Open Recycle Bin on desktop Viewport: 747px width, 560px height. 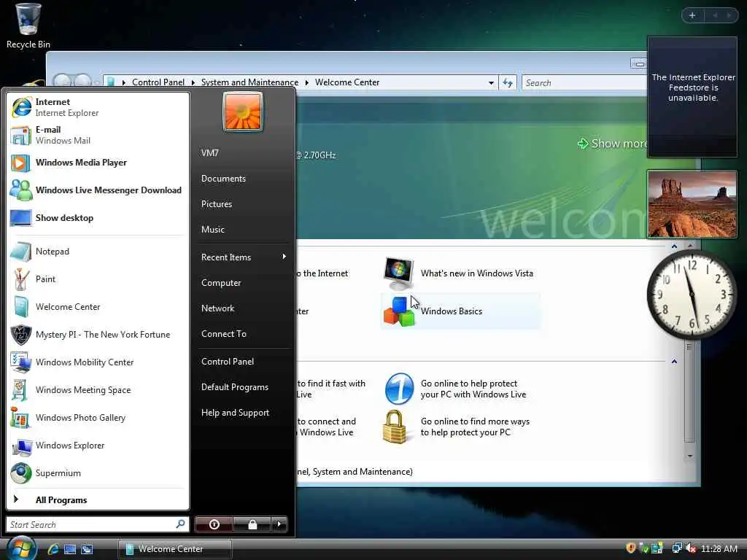(x=28, y=26)
